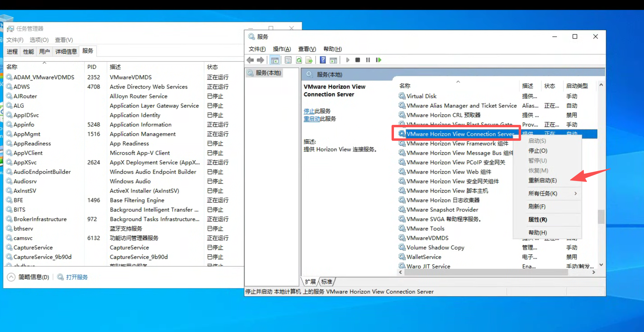Collapse details with the 简略信息(D) button
Viewport: 644px width, 332px height.
coord(28,277)
